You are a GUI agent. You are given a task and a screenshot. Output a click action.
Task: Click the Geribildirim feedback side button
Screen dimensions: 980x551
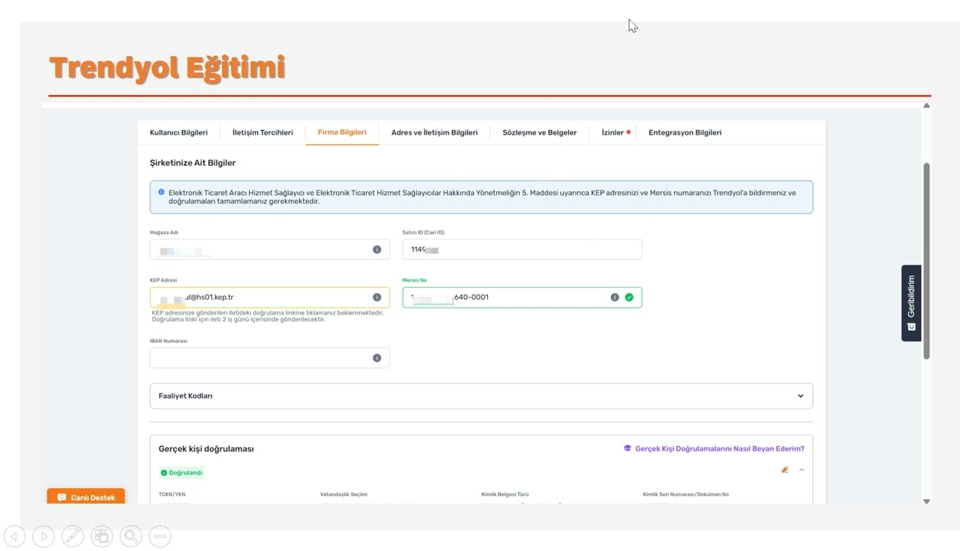(911, 303)
